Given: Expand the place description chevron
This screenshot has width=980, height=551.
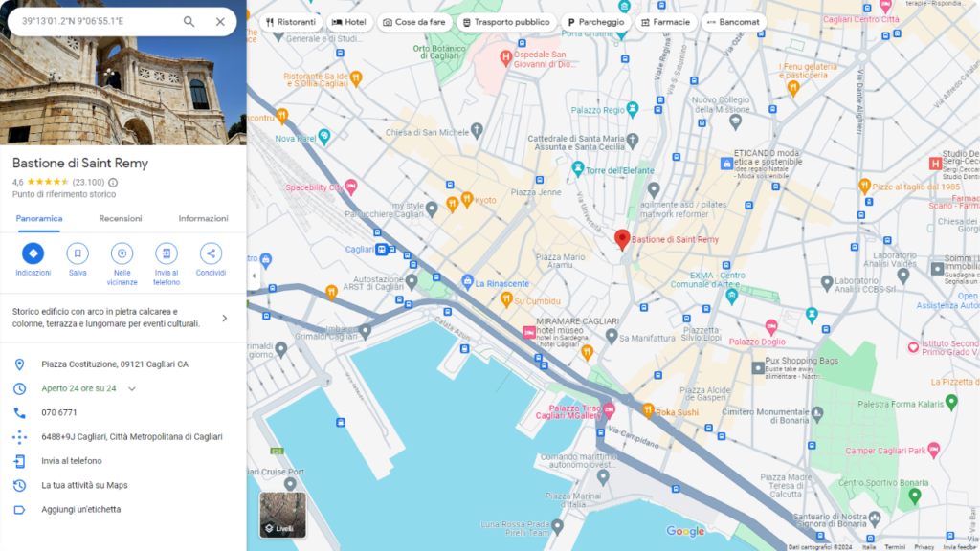Looking at the screenshot, I should [x=224, y=318].
